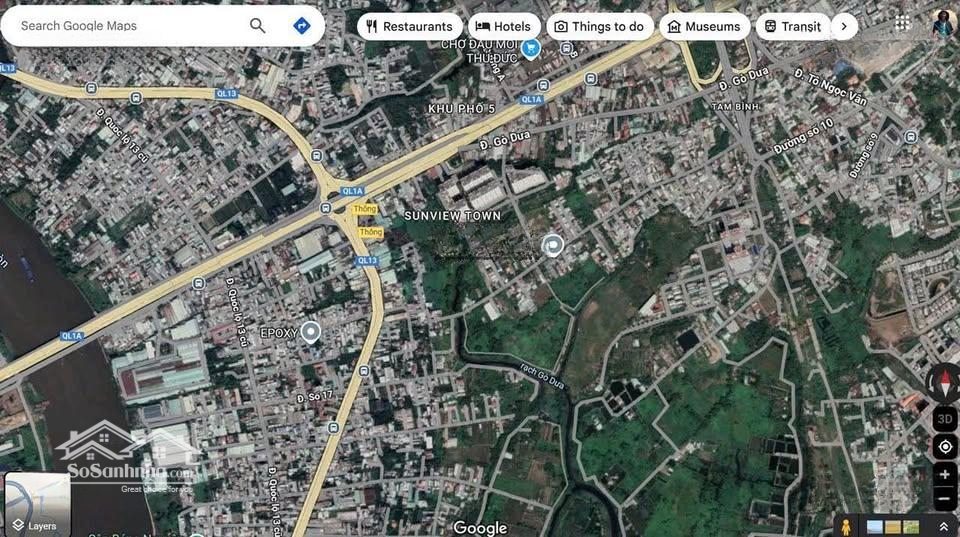Image resolution: width=960 pixels, height=537 pixels.
Task: Open the Google apps grid
Action: coord(903,23)
